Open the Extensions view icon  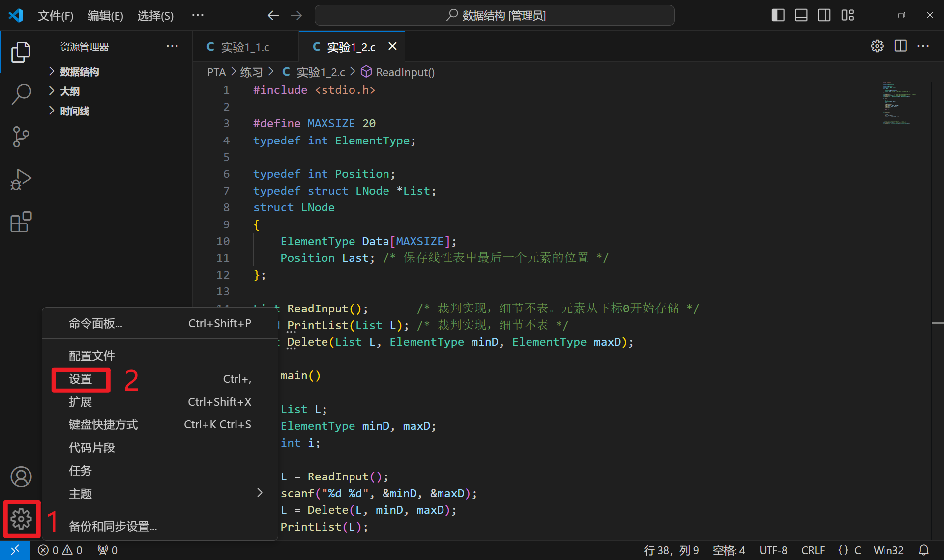click(21, 223)
